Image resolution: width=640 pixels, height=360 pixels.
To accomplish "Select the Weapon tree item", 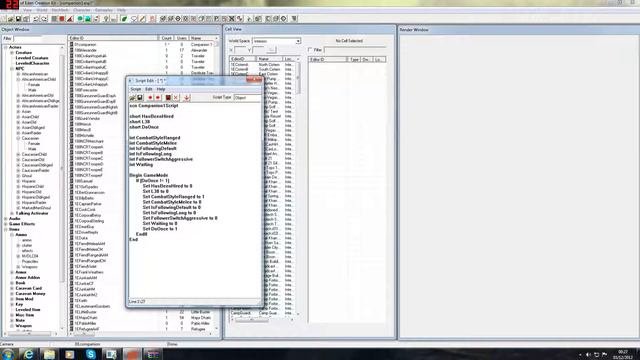I will (23, 326).
